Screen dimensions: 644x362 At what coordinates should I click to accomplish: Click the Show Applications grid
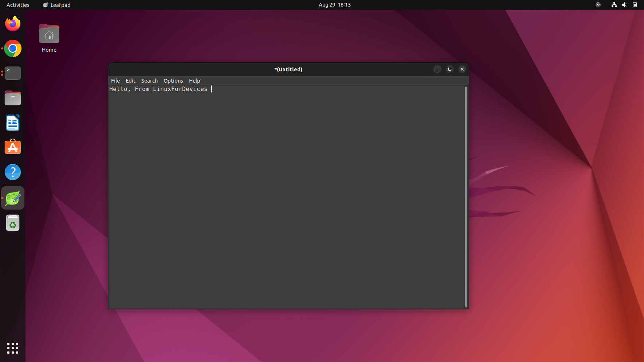click(13, 348)
